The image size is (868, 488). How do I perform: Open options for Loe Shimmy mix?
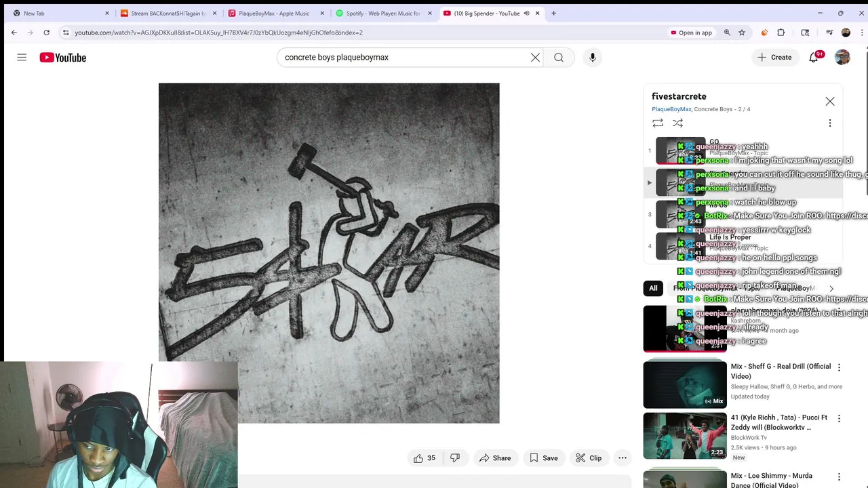click(839, 477)
